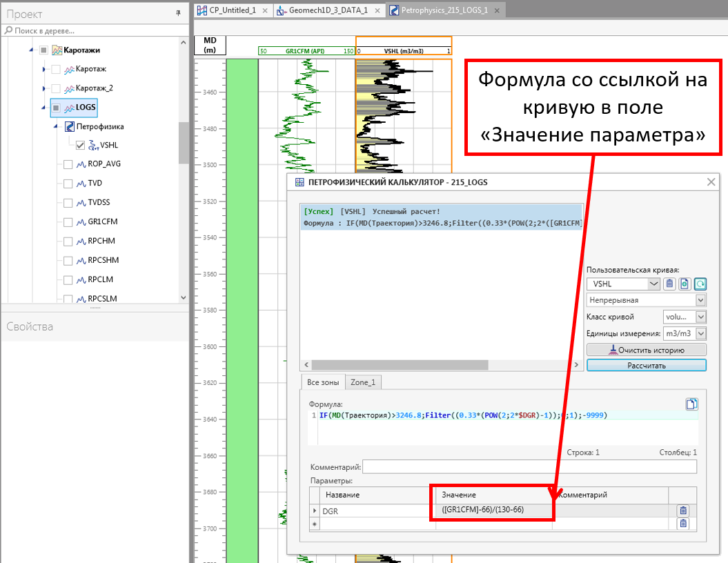Image resolution: width=728 pixels, height=563 pixels.
Task: Close the Petrophysics_215_LOGS_1 tab
Action: [x=497, y=10]
